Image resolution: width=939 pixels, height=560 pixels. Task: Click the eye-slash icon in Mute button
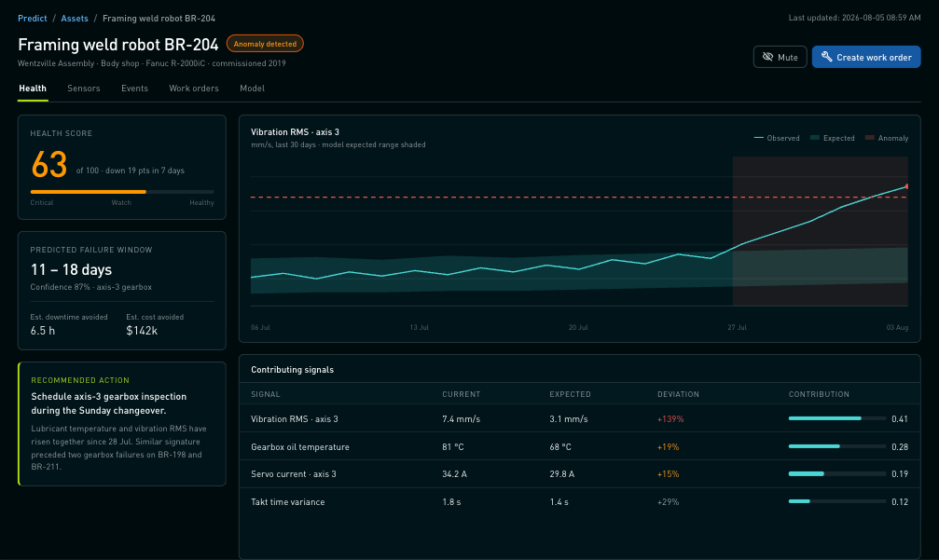tap(767, 57)
